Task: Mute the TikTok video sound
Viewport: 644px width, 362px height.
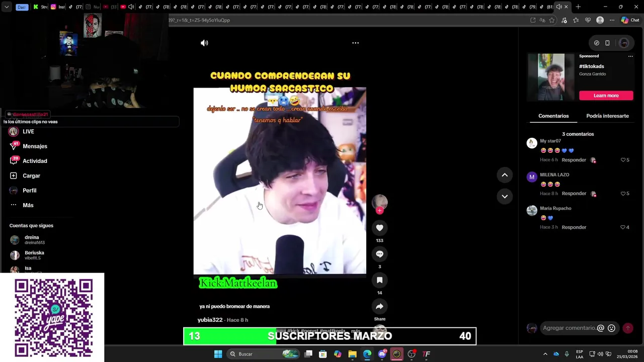Action: tap(204, 43)
